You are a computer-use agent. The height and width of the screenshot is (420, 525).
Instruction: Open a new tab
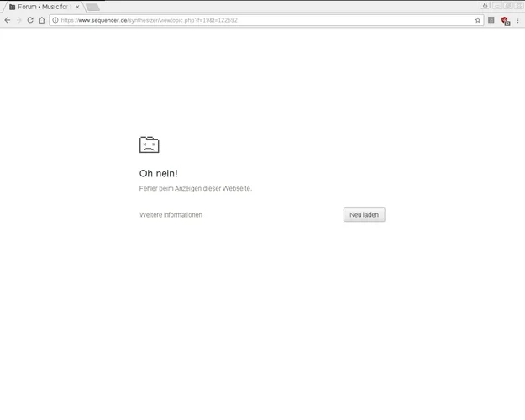92,7
